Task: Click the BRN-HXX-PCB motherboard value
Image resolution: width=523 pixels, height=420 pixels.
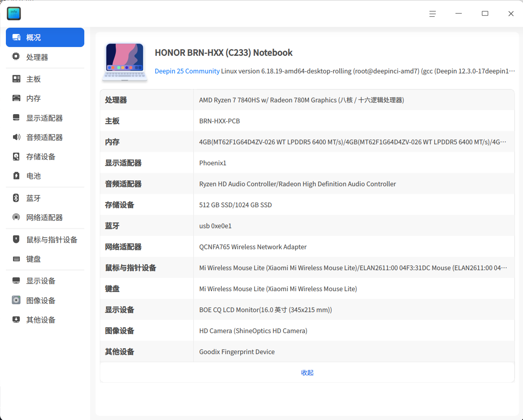Action: point(219,121)
